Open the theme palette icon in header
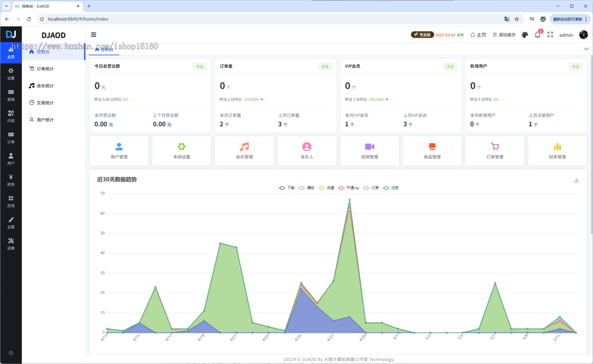The height and width of the screenshot is (364, 593). click(525, 35)
